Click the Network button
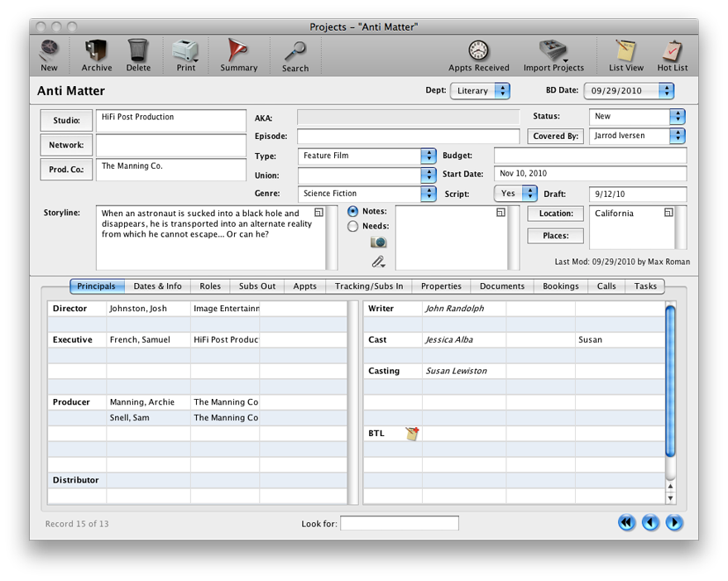 tap(66, 145)
